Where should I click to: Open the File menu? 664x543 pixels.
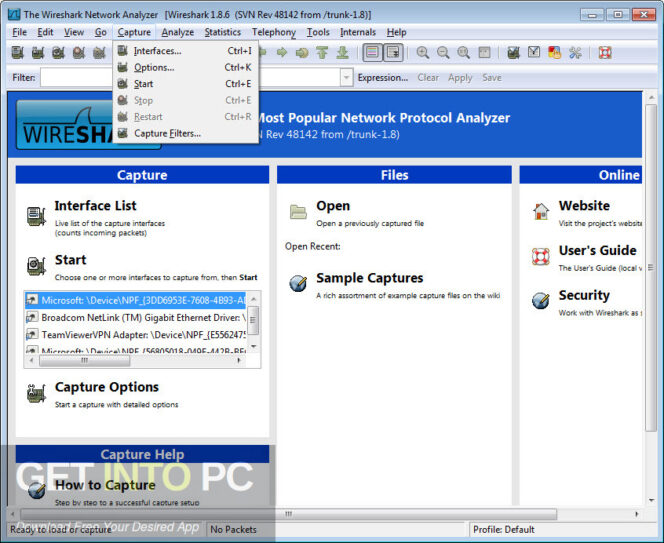coord(19,32)
